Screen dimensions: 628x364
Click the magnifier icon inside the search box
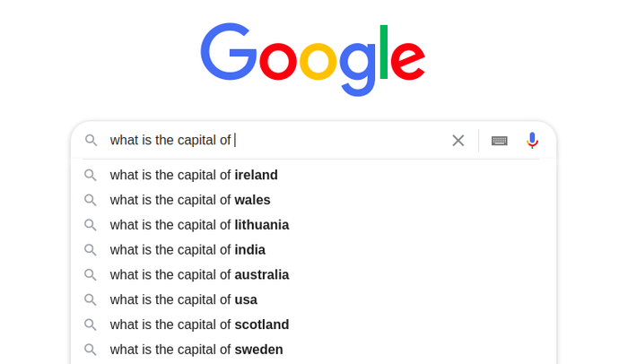coord(91,140)
